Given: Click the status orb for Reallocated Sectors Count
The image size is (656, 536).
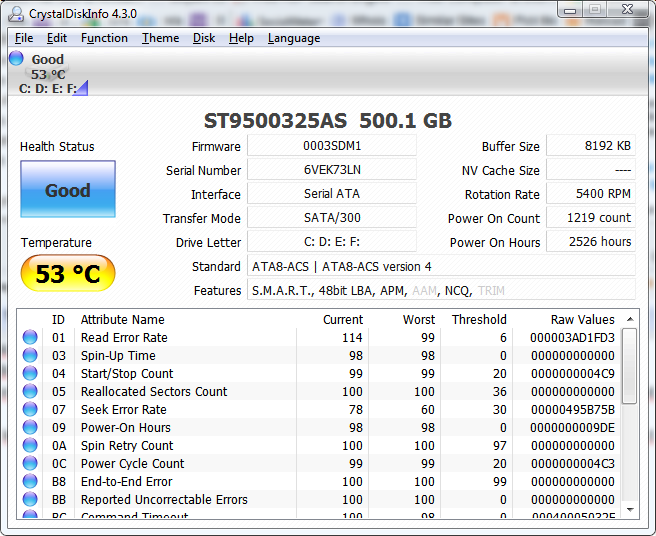Looking at the screenshot, I should tap(30, 391).
